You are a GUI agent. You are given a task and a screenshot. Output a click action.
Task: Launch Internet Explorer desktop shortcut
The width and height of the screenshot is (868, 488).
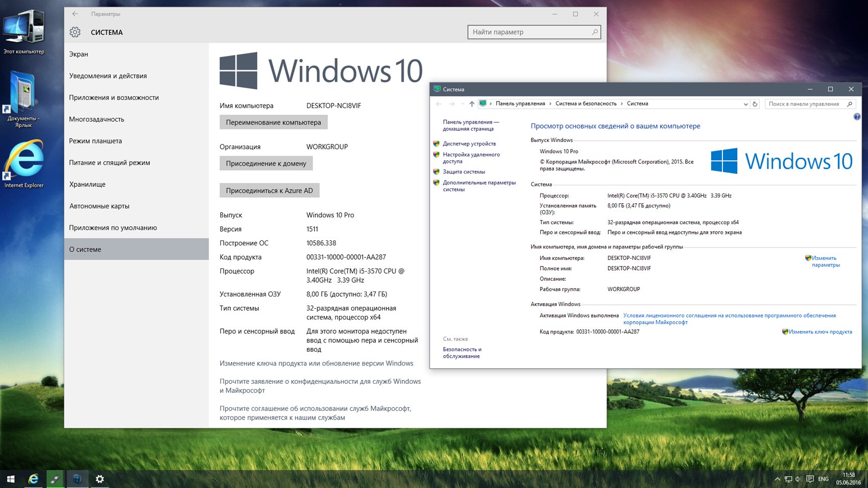(24, 164)
